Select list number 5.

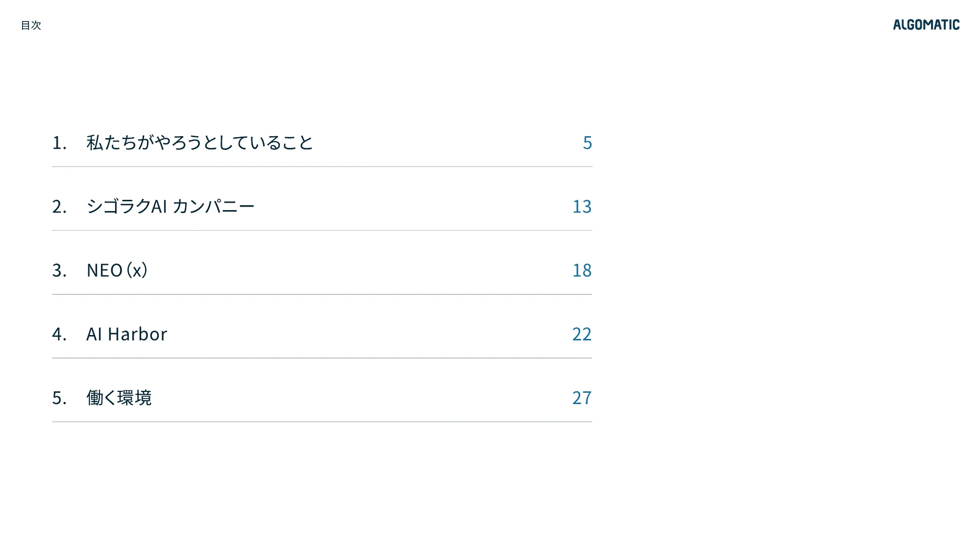[59, 398]
